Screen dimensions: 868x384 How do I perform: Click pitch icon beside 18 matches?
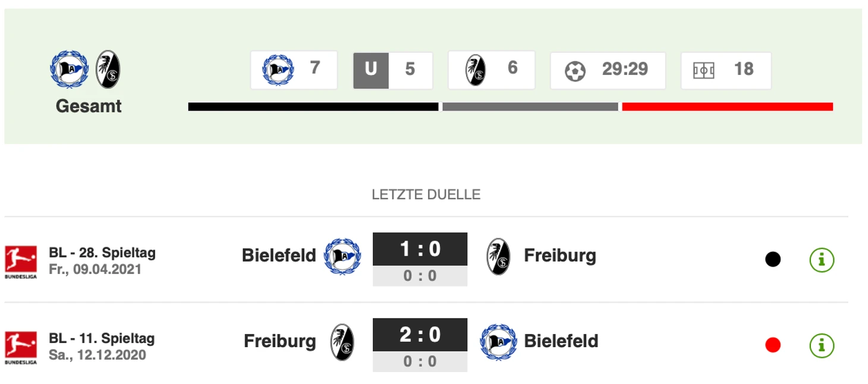(704, 71)
